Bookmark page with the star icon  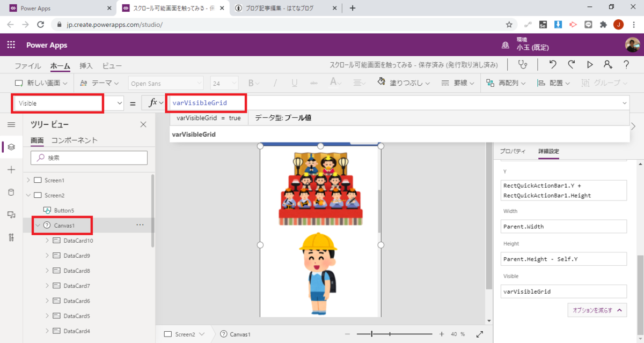coord(509,25)
